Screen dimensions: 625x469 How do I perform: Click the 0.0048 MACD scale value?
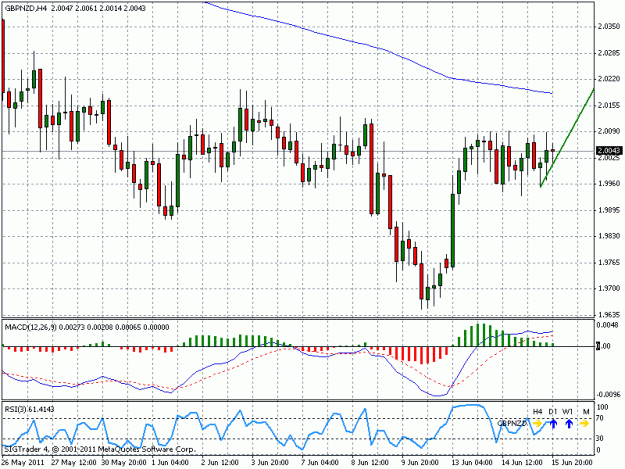(609, 325)
